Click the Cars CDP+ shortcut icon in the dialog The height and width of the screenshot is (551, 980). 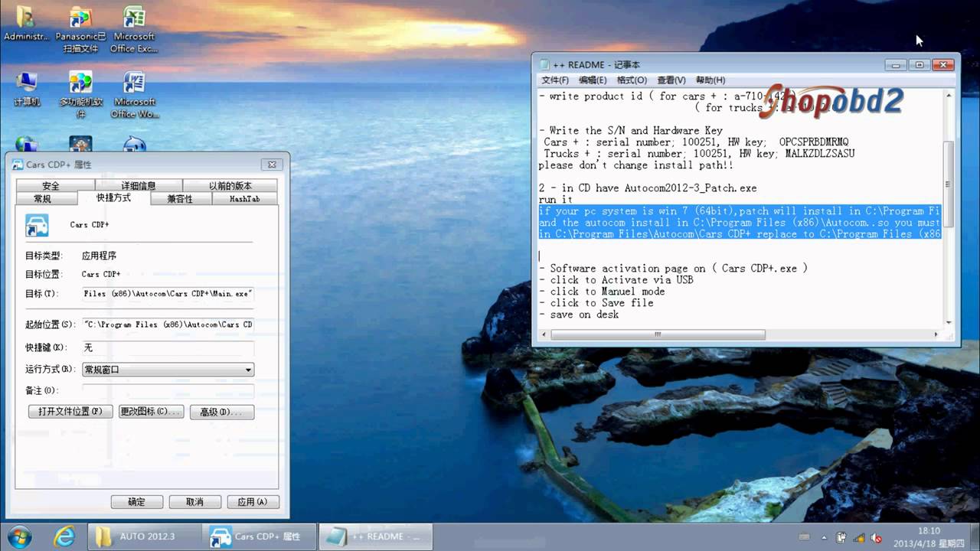coord(37,225)
